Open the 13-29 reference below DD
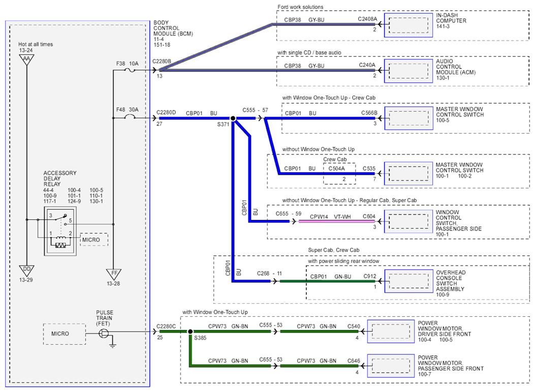535x392 pixels. tap(26, 280)
